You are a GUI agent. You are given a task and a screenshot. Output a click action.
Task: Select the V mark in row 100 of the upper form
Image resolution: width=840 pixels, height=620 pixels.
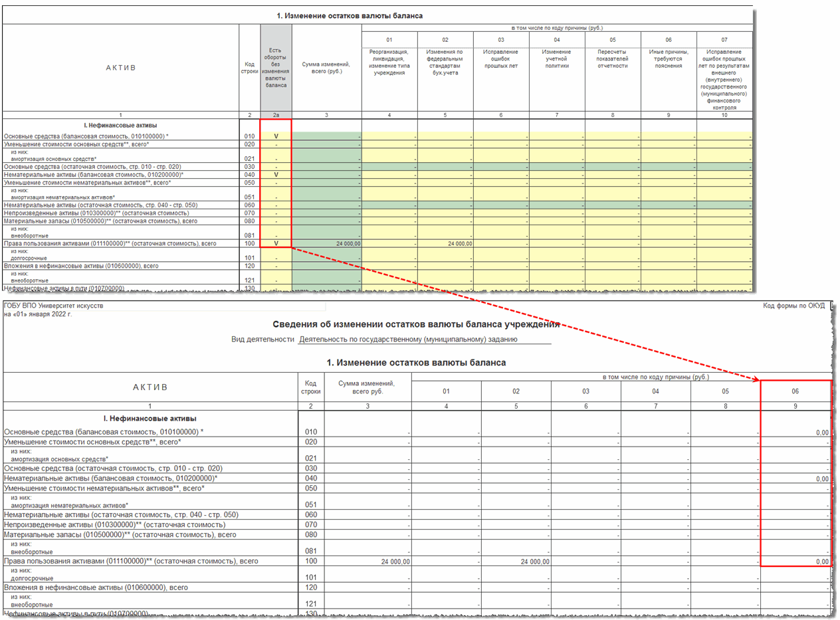click(276, 243)
